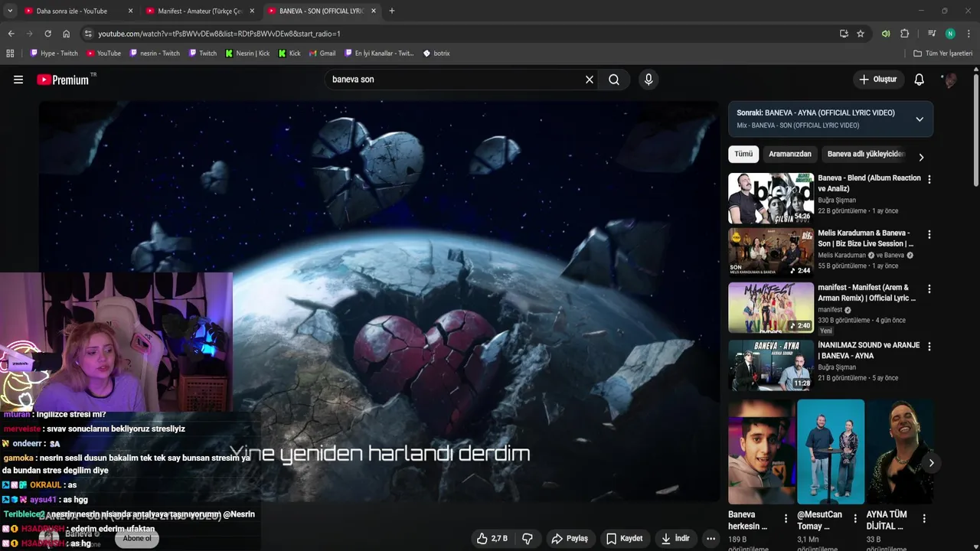
Task: Show next filter chips arrow
Action: pos(921,157)
